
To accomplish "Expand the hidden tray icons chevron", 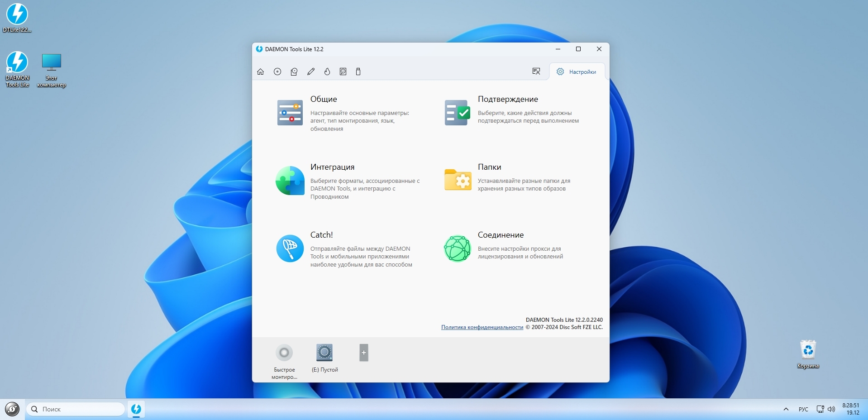I will click(786, 409).
